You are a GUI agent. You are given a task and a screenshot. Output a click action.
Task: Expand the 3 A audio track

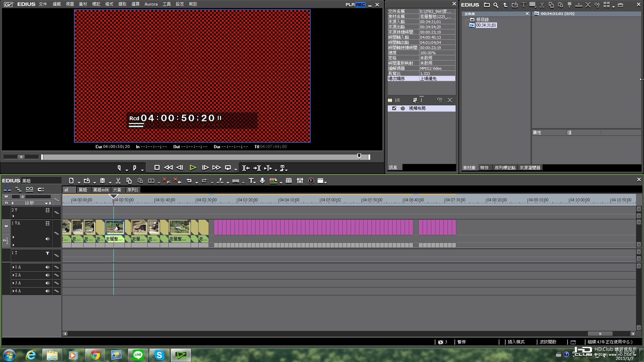coord(13,283)
